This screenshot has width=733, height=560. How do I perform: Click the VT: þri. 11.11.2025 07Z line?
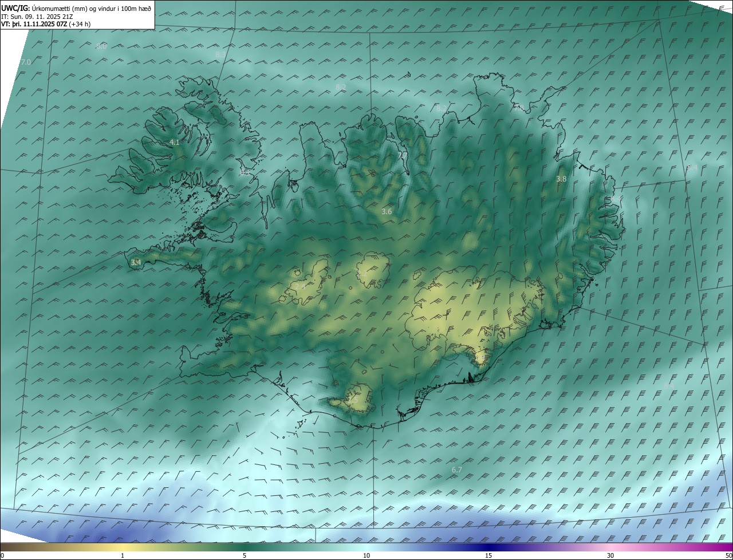click(46, 24)
